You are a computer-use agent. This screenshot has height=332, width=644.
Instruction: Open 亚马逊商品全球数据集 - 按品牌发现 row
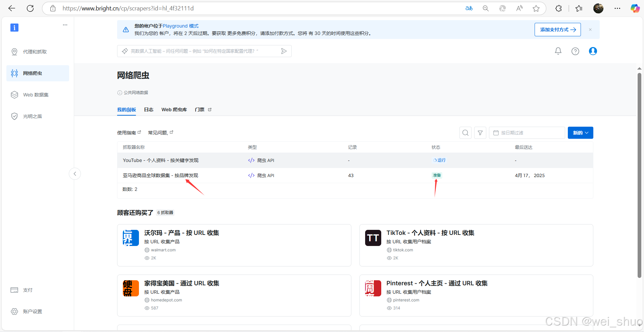[355, 175]
